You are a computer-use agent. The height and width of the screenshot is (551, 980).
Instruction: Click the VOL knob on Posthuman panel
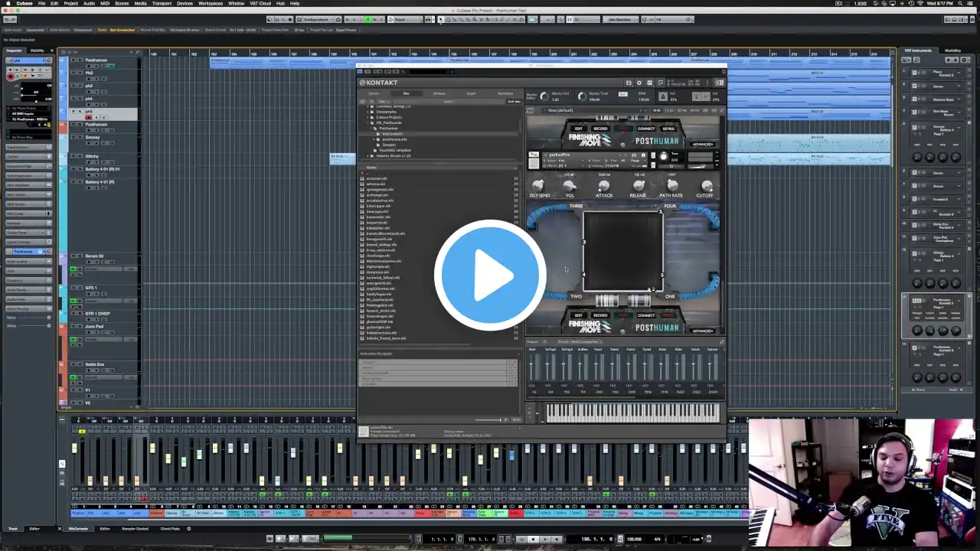pyautogui.click(x=569, y=186)
